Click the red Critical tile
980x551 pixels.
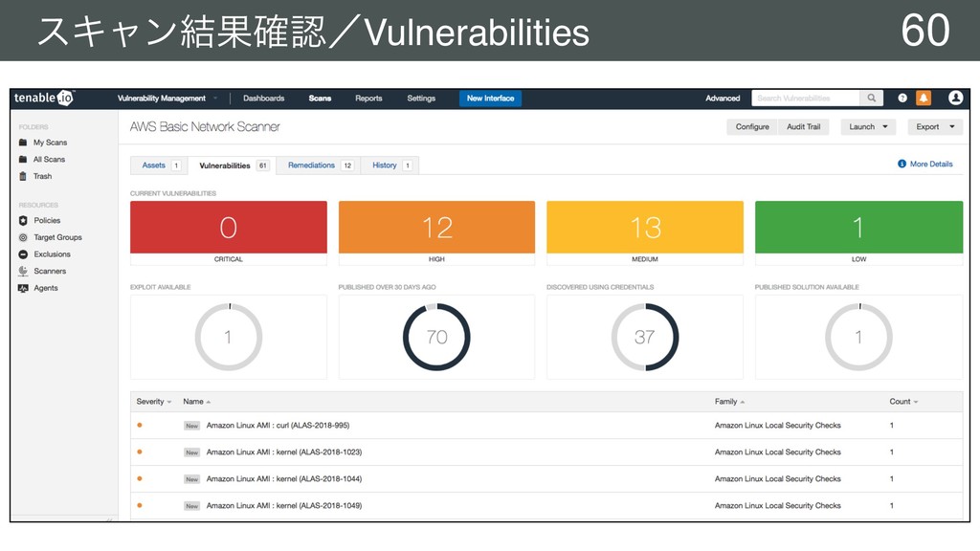tap(228, 228)
